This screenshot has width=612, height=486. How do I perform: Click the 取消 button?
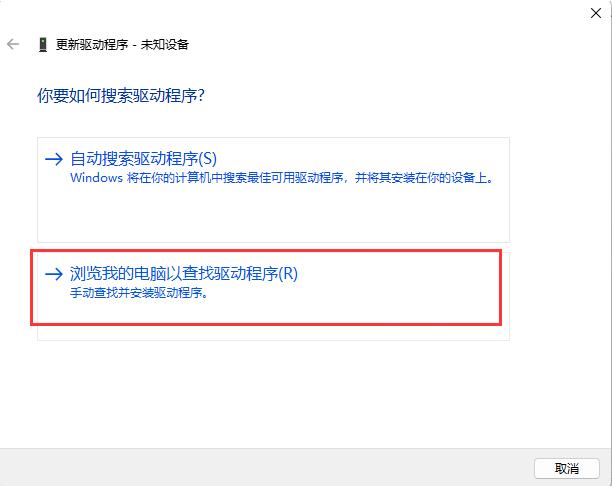[x=567, y=468]
